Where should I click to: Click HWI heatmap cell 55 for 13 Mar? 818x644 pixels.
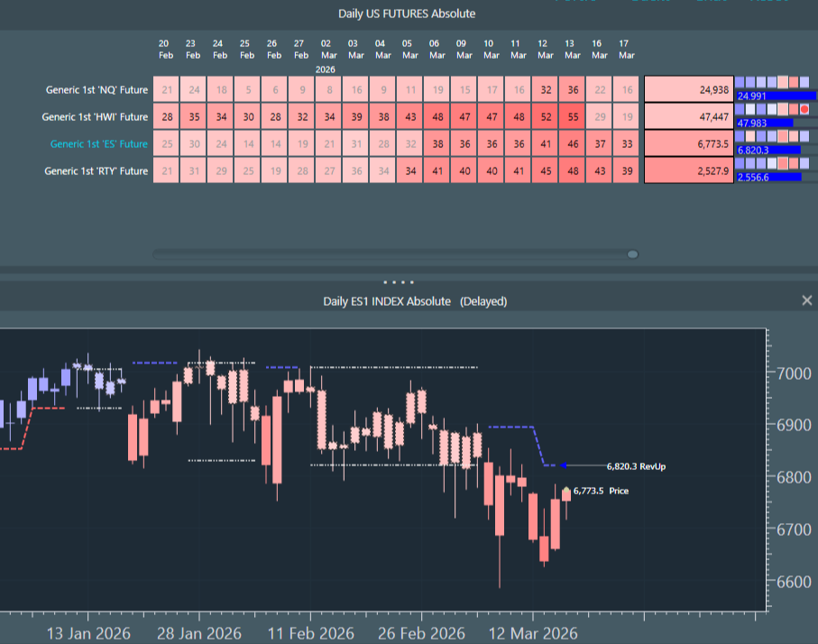point(572,116)
